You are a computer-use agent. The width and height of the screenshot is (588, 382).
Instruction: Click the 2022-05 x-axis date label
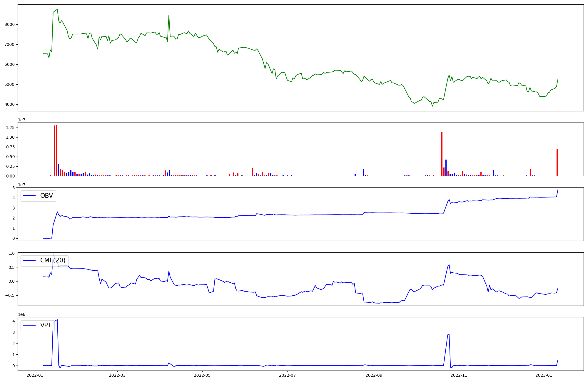[202, 375]
